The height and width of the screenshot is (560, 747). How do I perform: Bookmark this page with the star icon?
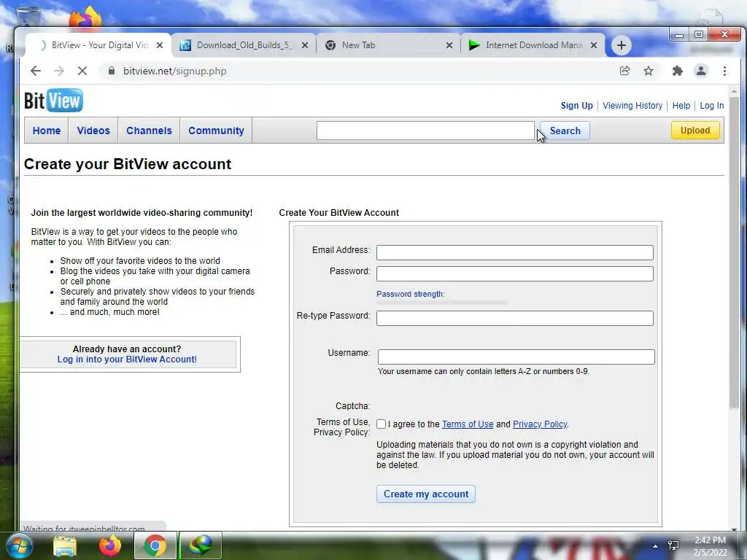(x=649, y=71)
